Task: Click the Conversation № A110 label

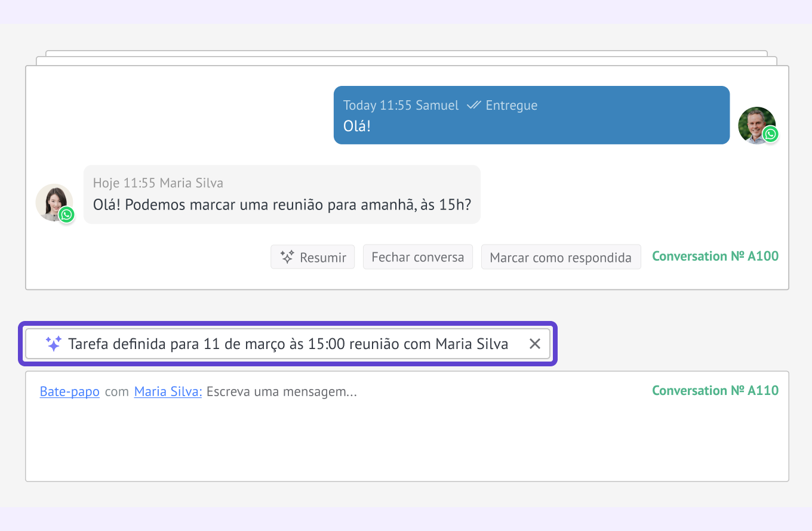Action: (x=715, y=391)
